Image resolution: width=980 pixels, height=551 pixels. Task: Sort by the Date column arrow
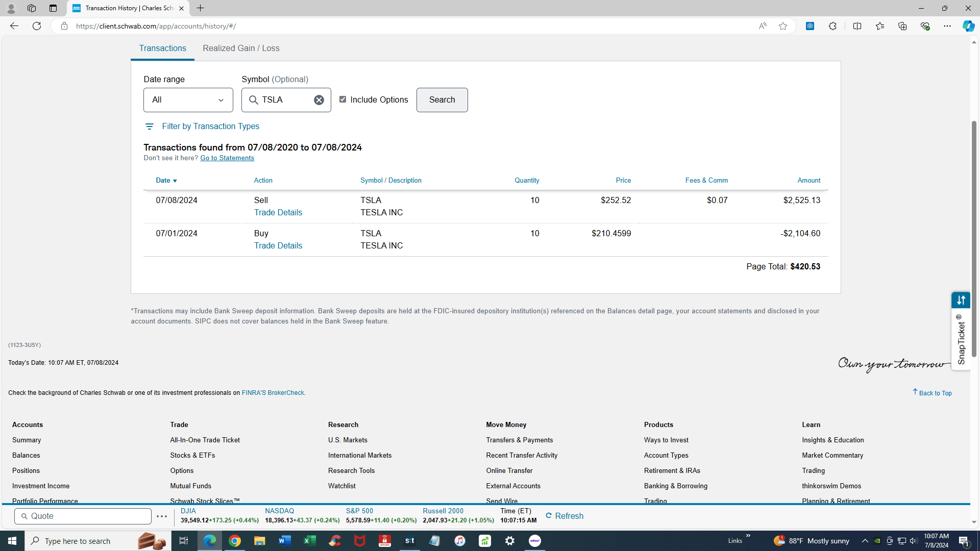point(175,181)
